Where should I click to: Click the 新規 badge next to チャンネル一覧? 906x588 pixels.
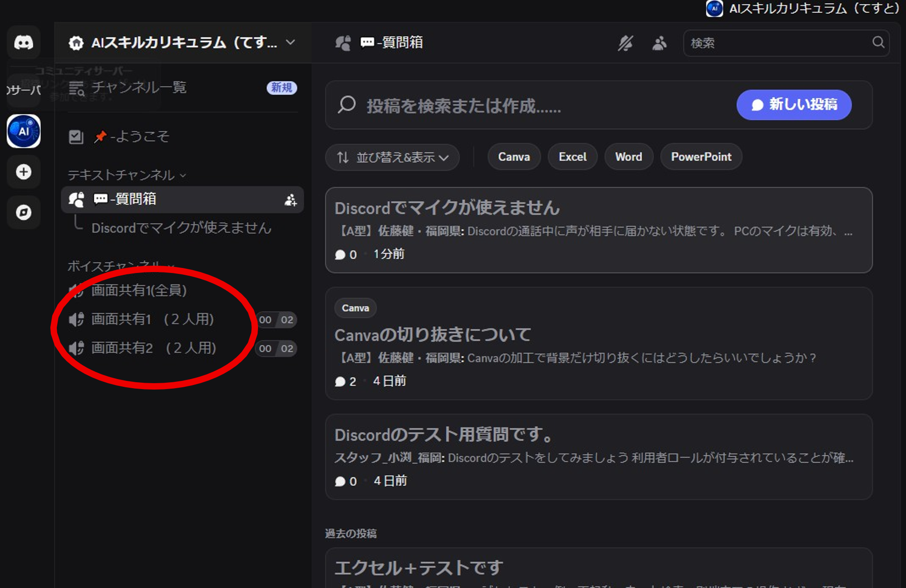point(282,87)
